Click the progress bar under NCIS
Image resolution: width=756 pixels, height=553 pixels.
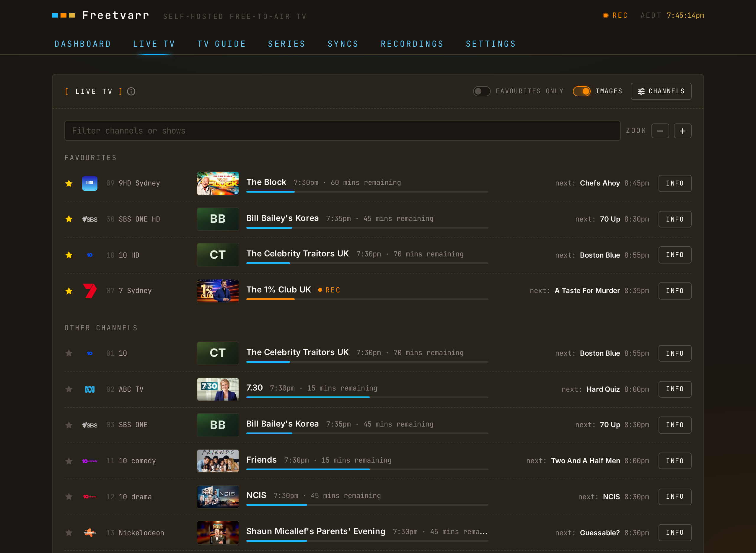(x=367, y=505)
